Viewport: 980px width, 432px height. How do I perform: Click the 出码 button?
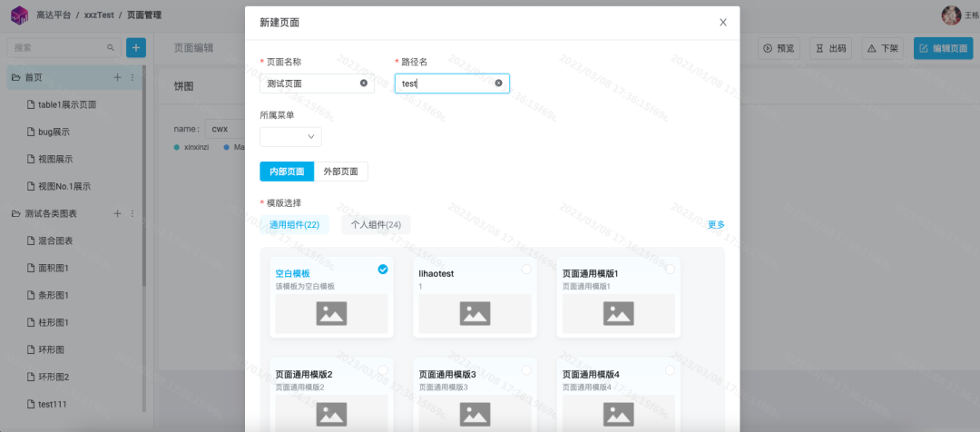[x=831, y=48]
